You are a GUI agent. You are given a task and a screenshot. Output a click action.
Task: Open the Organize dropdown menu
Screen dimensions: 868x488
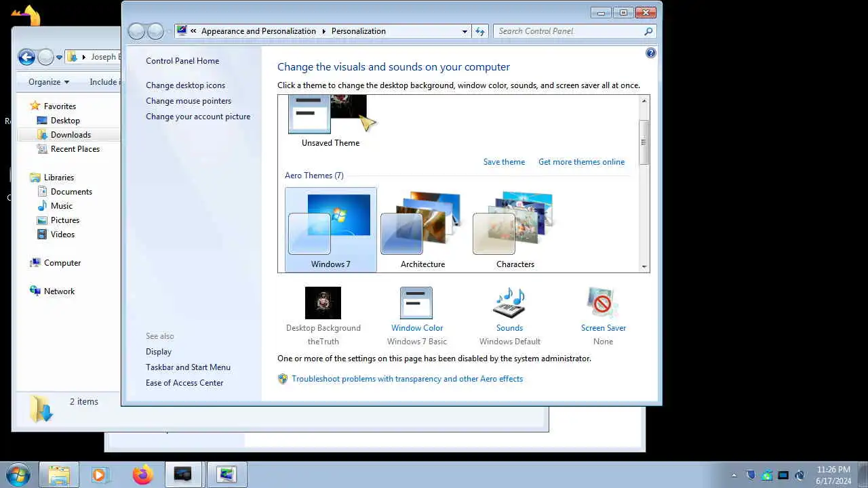pyautogui.click(x=48, y=82)
